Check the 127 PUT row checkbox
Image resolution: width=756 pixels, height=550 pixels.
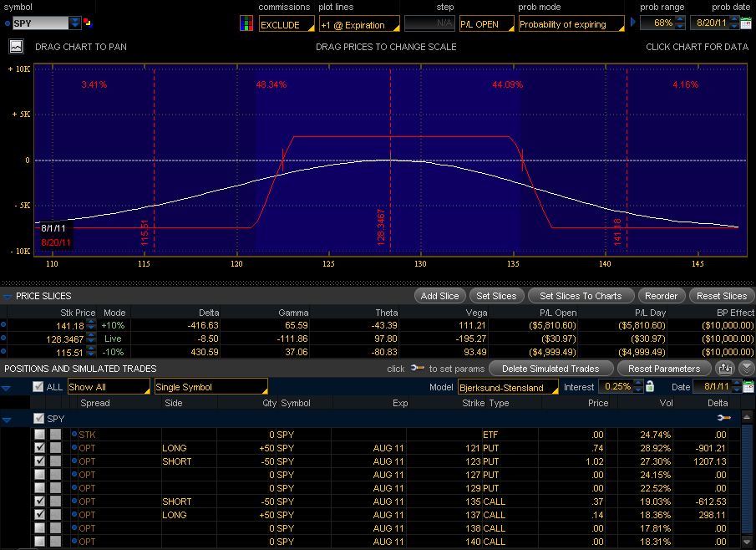39,475
